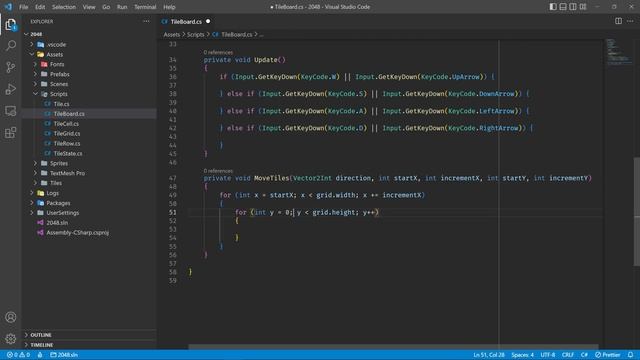This screenshot has height=360, width=640.
Task: Expand the Outline section
Action: point(89,335)
